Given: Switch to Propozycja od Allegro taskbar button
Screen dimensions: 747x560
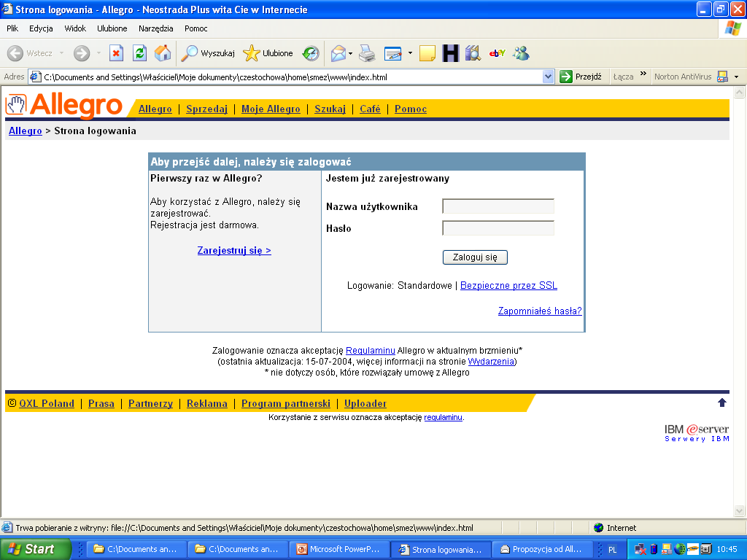Looking at the screenshot, I should coord(541,549).
